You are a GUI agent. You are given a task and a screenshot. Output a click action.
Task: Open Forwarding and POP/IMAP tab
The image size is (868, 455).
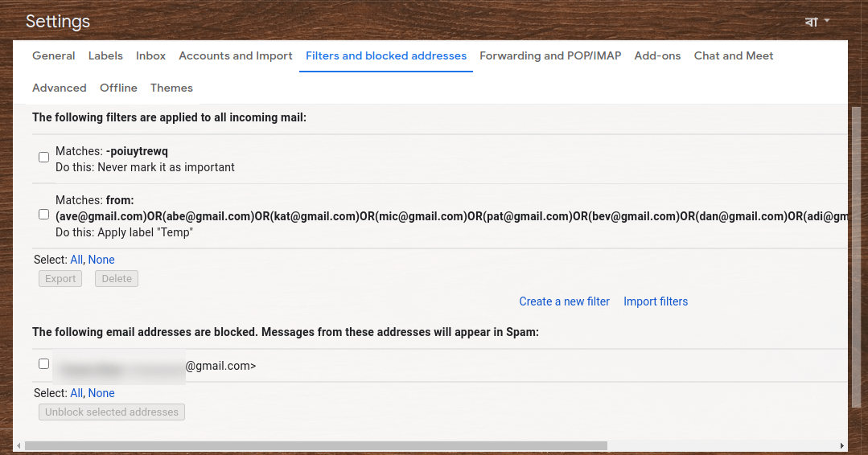[x=550, y=55]
